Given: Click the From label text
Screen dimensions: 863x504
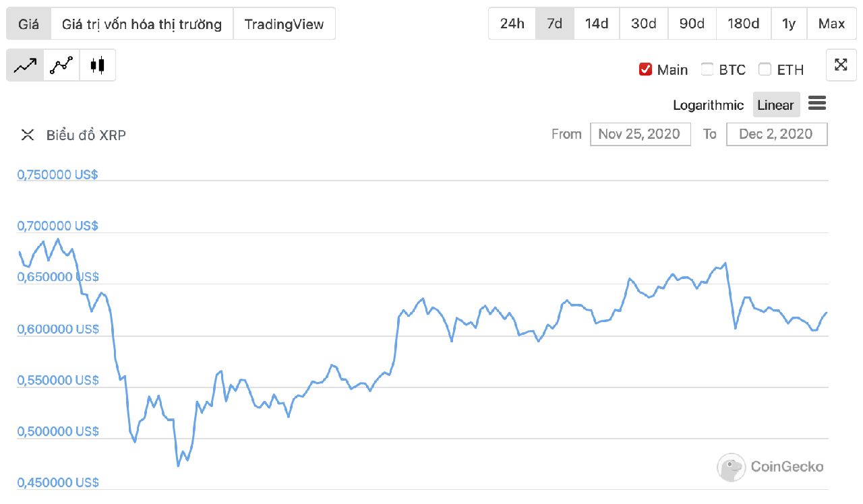Looking at the screenshot, I should 566,134.
